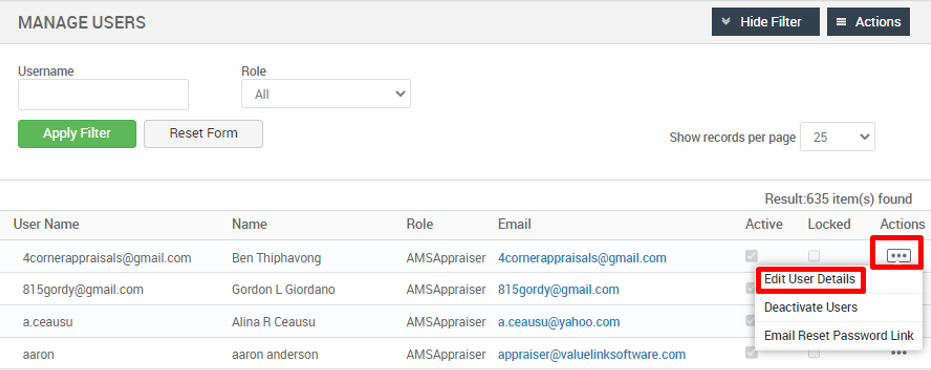Click the Locked column header

pyautogui.click(x=829, y=224)
